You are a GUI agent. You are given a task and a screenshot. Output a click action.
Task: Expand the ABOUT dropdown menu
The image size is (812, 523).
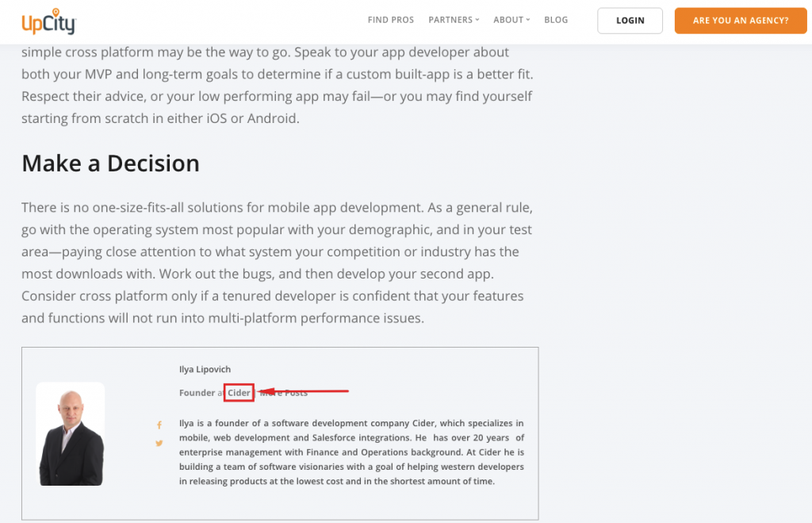(511, 20)
